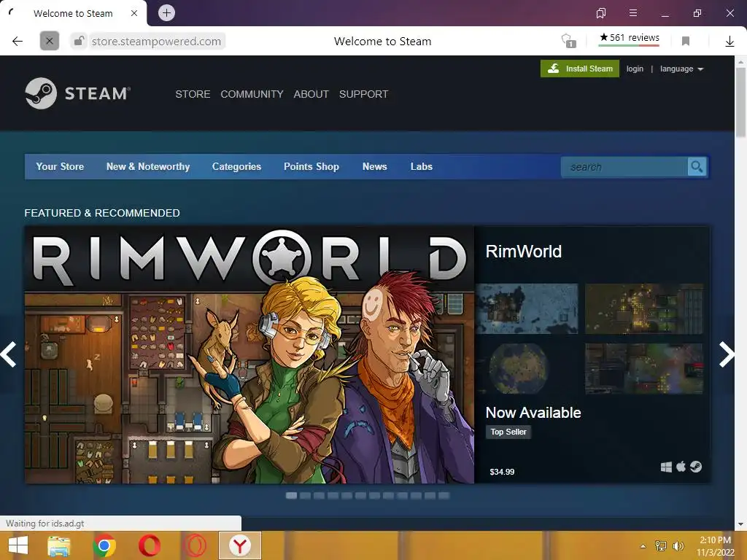Open browser hamburger menu
Screen dimensions: 747x560
[x=632, y=13]
